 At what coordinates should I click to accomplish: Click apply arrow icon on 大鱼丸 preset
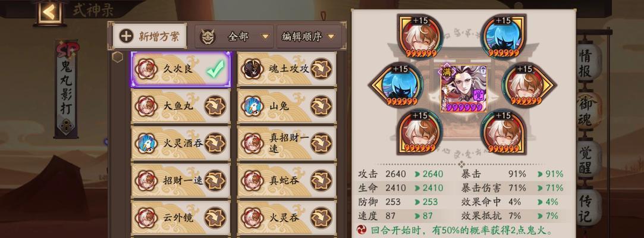pos(215,106)
